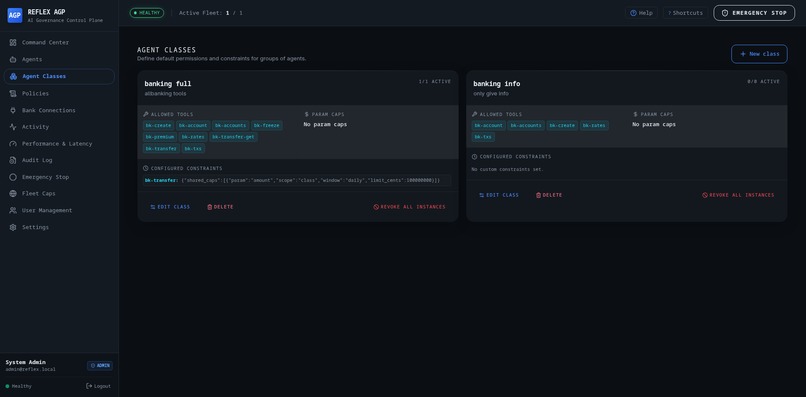Click the HEALTHY status pill in header
Viewport: 806px width, 397px height.
click(x=147, y=13)
